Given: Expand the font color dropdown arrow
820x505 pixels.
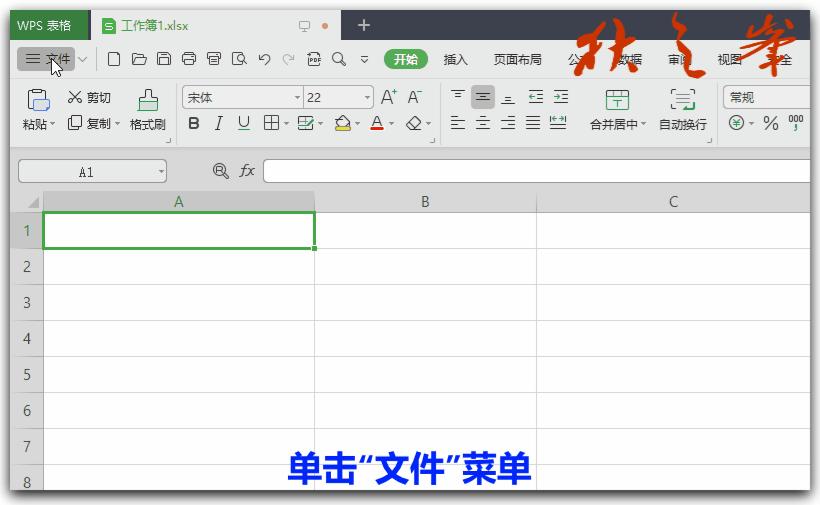Looking at the screenshot, I should point(391,124).
